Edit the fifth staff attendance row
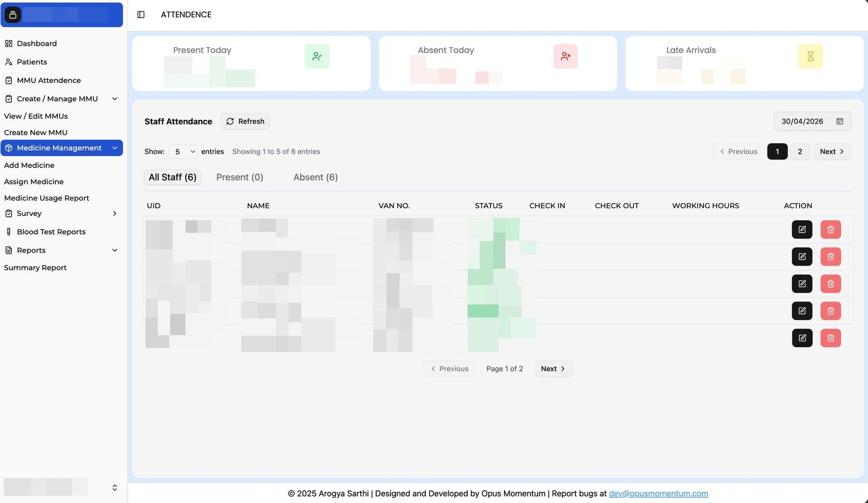 pos(802,338)
